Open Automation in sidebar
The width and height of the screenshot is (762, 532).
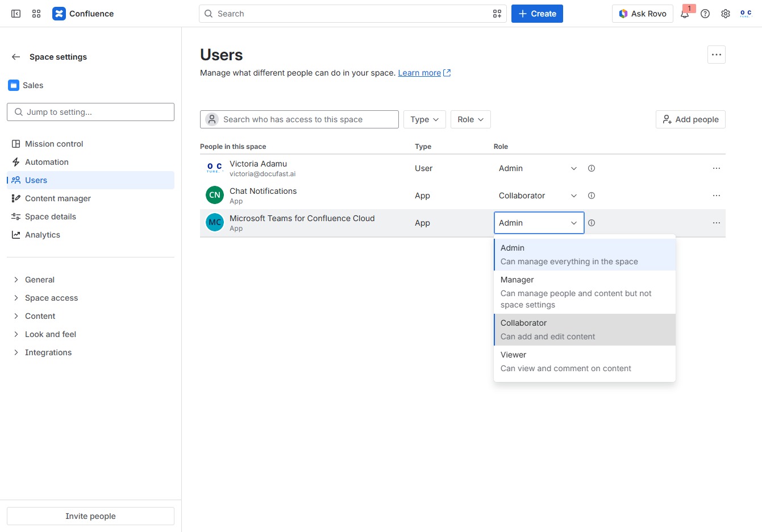tap(90, 162)
